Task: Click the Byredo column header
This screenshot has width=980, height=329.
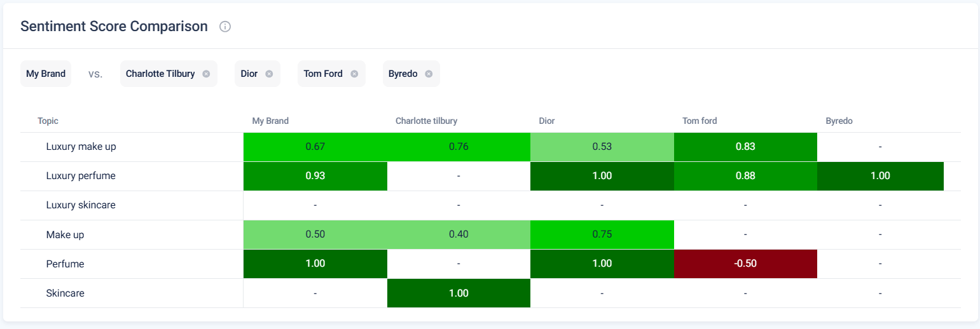Action: (x=839, y=121)
